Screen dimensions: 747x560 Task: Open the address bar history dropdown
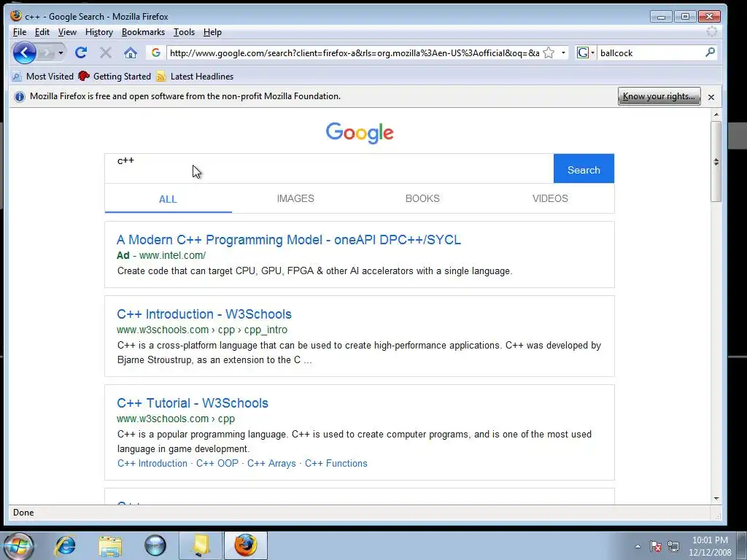pos(563,52)
